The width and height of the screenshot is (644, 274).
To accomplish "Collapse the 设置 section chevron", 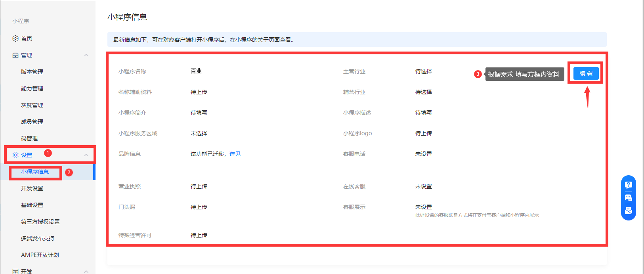I will tap(86, 155).
